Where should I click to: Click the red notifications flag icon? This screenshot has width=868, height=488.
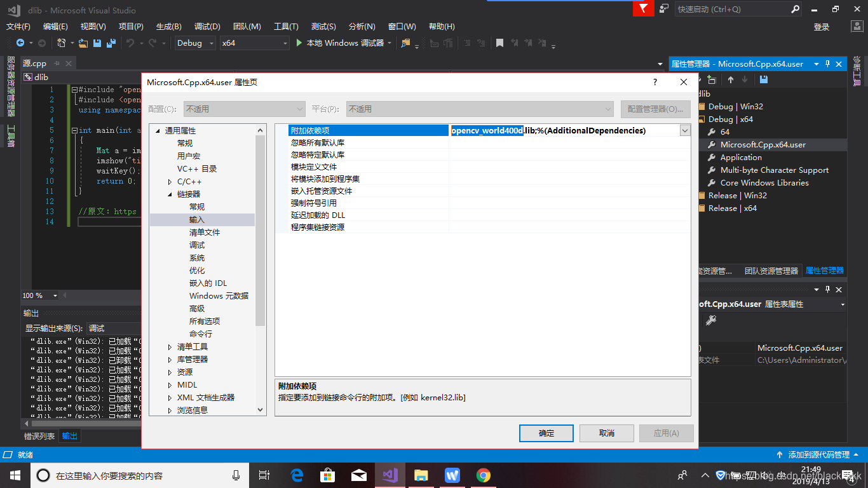[x=643, y=8]
